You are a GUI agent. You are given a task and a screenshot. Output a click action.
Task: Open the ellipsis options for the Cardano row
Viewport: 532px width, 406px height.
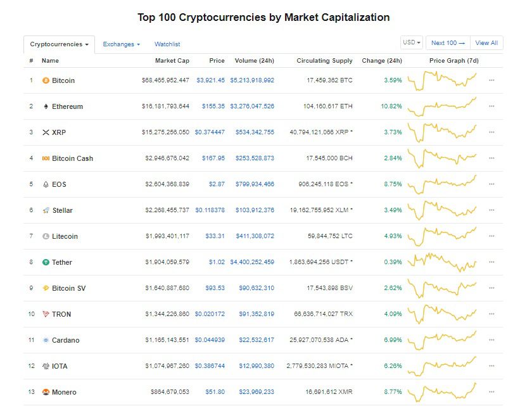(491, 340)
